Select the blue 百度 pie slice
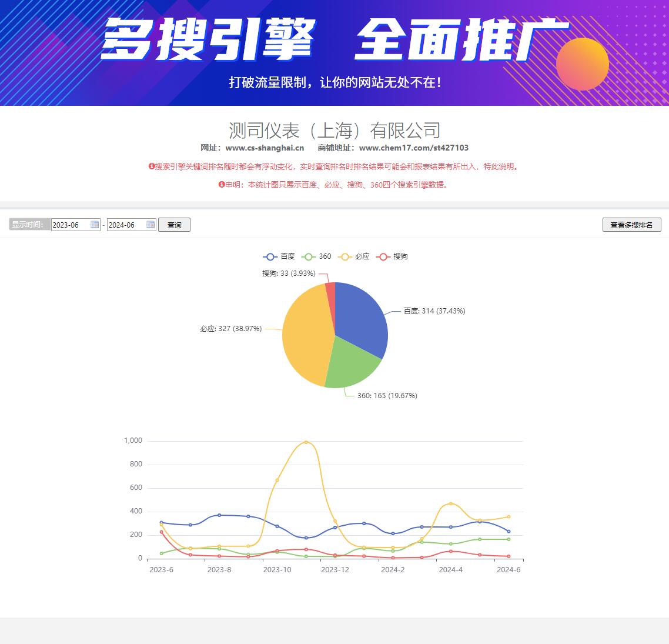The height and width of the screenshot is (644, 669). (x=359, y=318)
